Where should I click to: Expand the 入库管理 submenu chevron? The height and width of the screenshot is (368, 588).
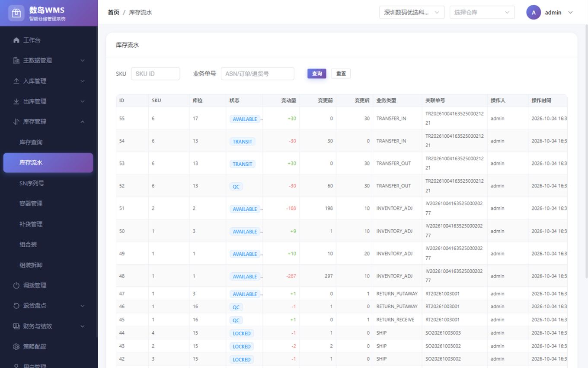(x=83, y=81)
